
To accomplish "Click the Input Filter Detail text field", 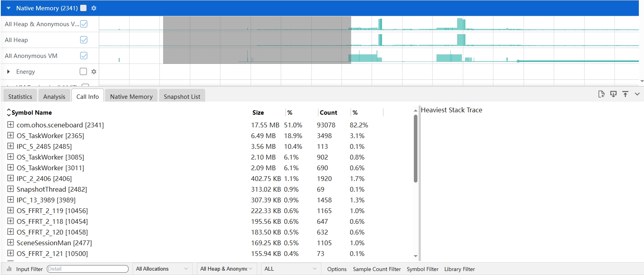I will [87, 269].
